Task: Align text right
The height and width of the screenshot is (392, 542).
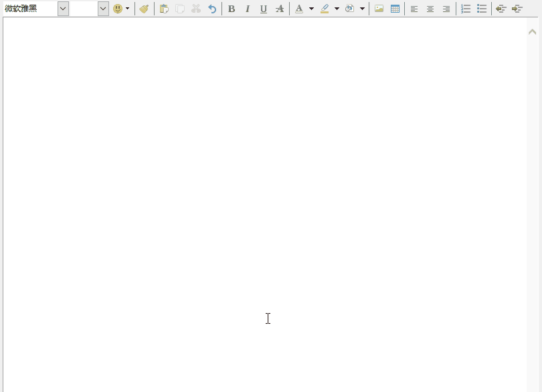Action: coord(446,9)
